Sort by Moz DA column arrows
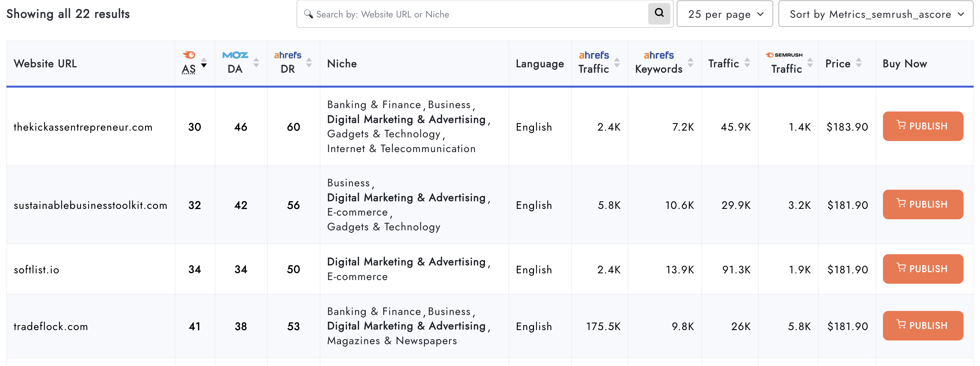Viewport: 980px width, 366px height. (256, 63)
